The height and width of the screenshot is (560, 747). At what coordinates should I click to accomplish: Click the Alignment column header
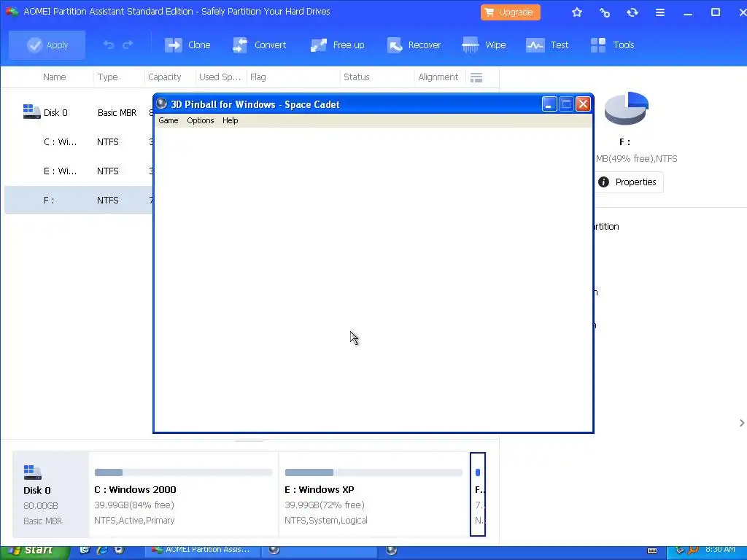(438, 77)
